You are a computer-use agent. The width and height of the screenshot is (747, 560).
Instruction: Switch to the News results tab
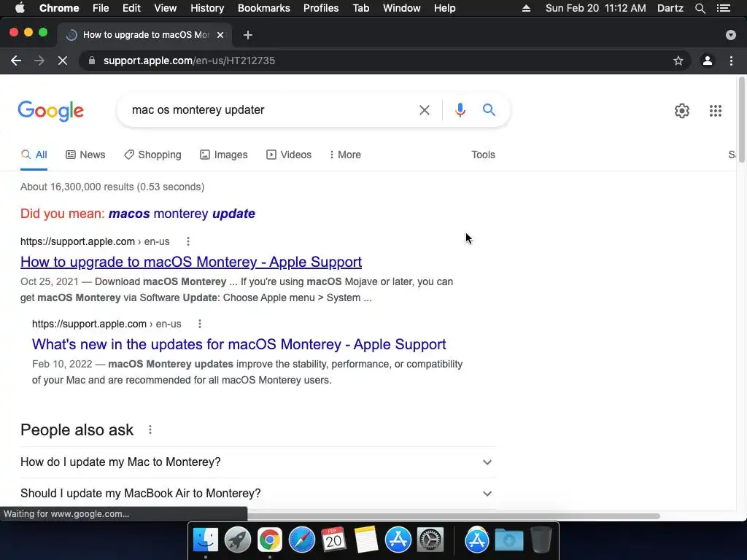point(85,155)
